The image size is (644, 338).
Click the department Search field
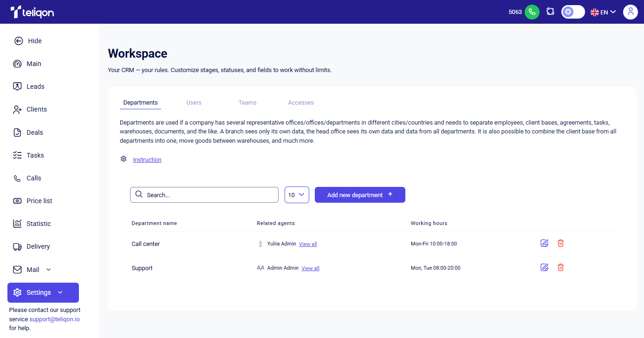click(204, 195)
